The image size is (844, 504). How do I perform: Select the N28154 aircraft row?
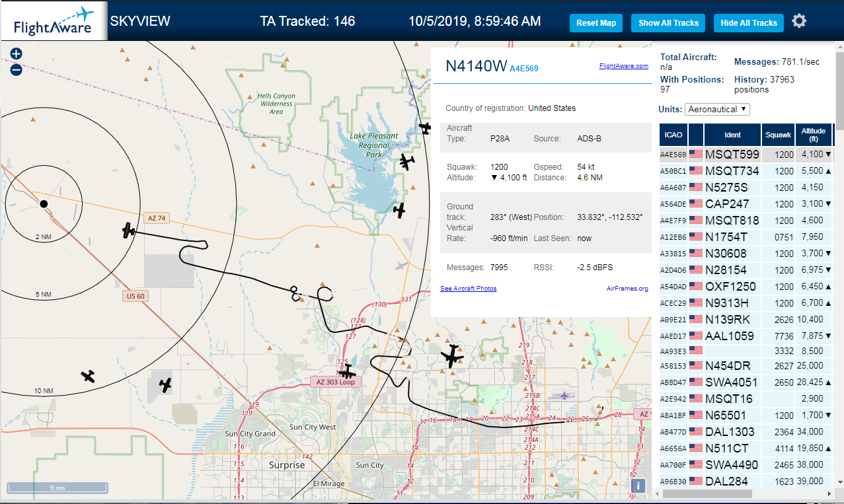746,270
